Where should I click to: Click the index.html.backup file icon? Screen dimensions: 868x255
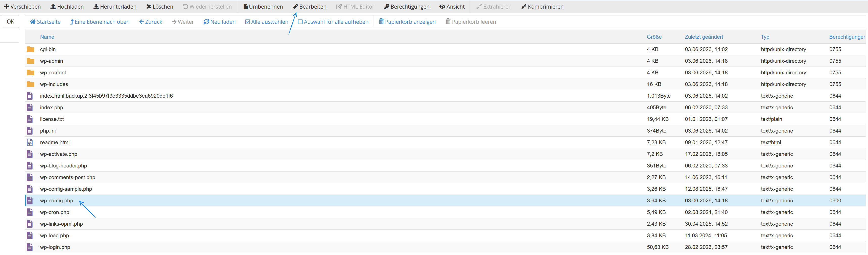pos(30,96)
